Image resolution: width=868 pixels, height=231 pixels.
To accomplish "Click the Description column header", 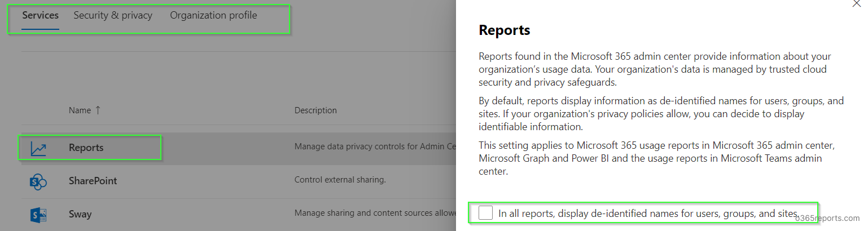I will [x=315, y=110].
